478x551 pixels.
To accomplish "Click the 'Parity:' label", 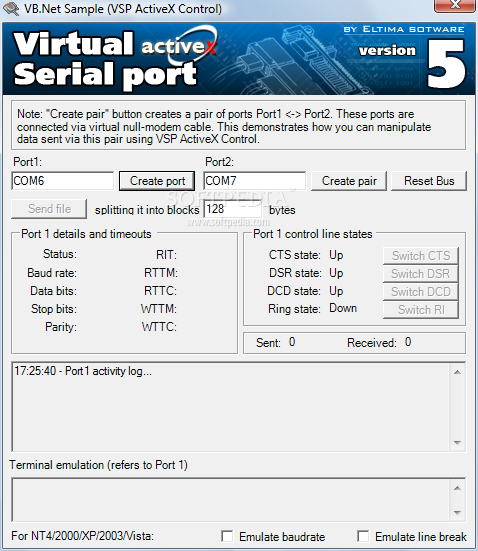I will (x=61, y=327).
